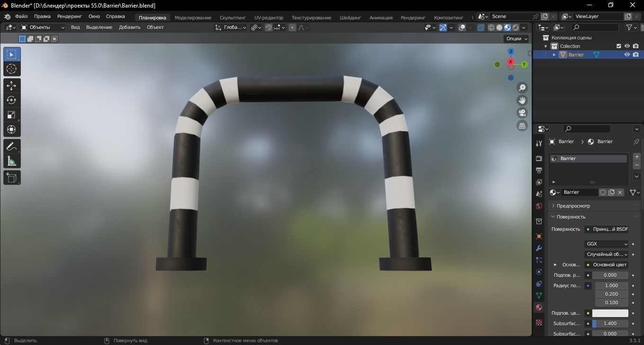Choose the Move tool
644x345 pixels.
pyautogui.click(x=12, y=86)
